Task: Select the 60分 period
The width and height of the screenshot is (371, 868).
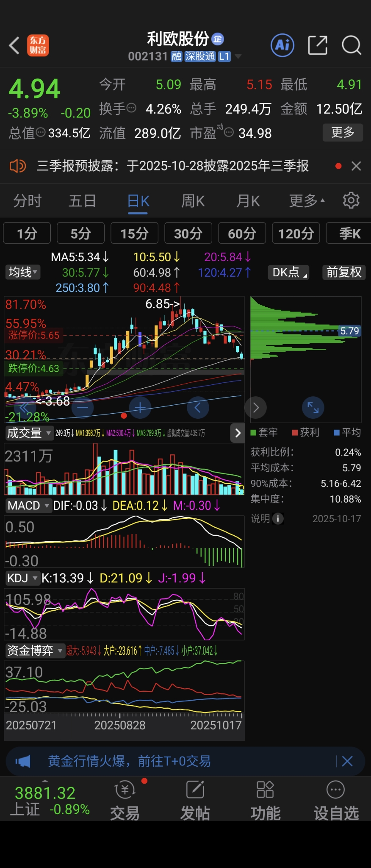Action: point(242,233)
